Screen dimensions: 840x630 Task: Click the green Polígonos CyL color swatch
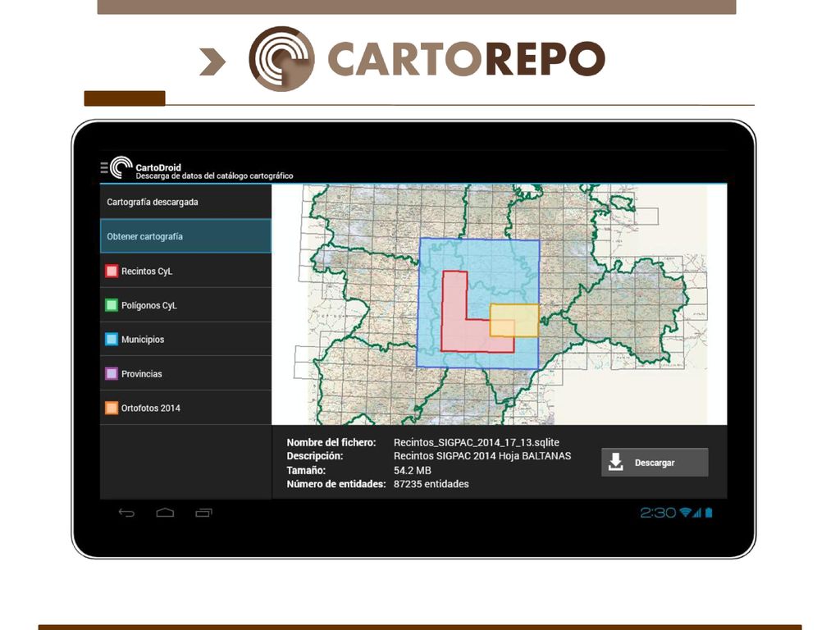(x=112, y=305)
